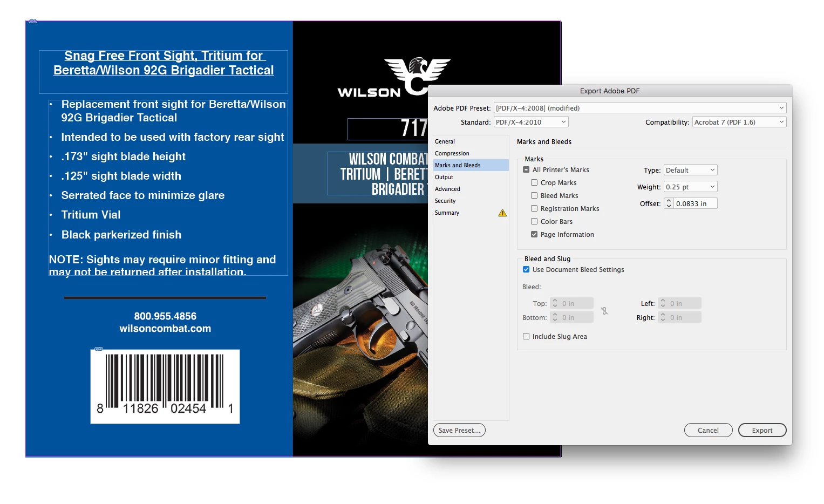The width and height of the screenshot is (824, 504).
Task: Click the 800.955.4856 phone number text
Action: pos(165,316)
